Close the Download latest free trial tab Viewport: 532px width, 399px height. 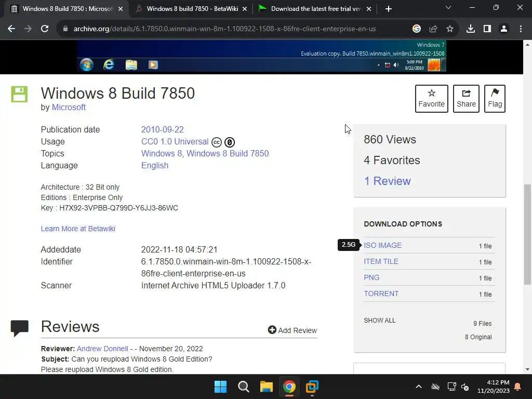click(369, 9)
